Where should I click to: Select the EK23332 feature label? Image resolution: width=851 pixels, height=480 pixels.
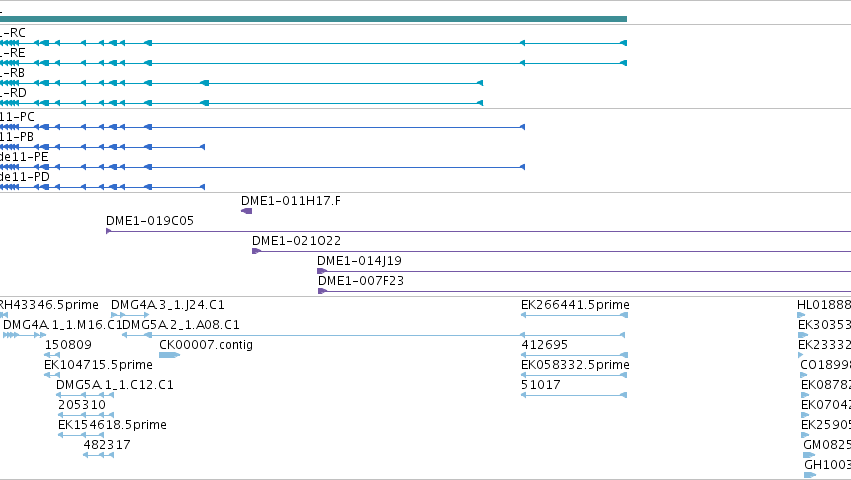(x=824, y=345)
